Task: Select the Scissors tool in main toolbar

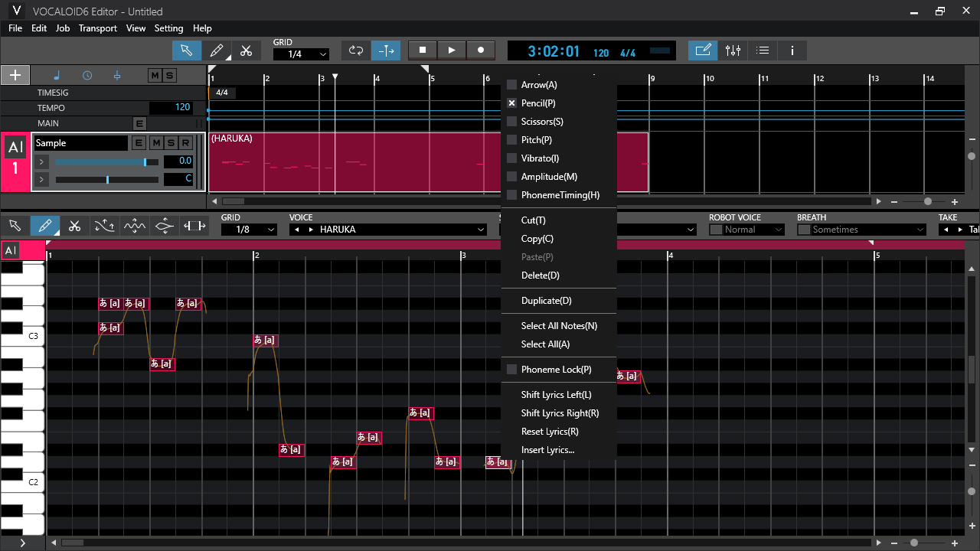Action: click(246, 51)
